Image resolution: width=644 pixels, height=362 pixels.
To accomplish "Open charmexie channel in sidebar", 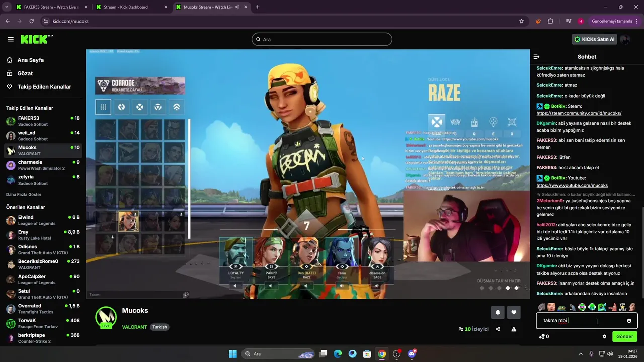I will pyautogui.click(x=43, y=165).
